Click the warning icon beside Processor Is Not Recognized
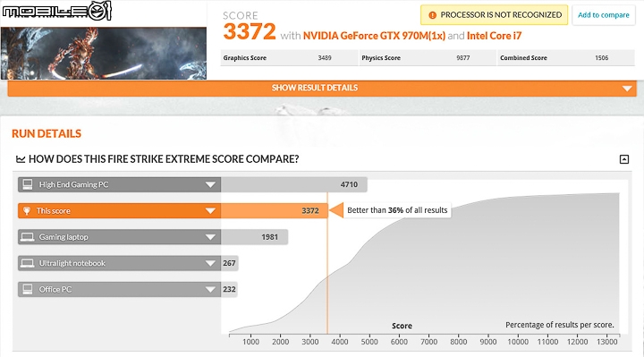The image size is (644, 357). [432, 15]
